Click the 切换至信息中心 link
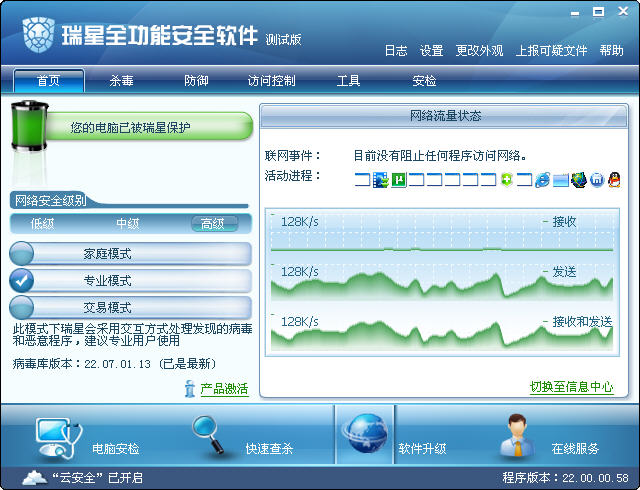The image size is (640, 490). click(571, 386)
